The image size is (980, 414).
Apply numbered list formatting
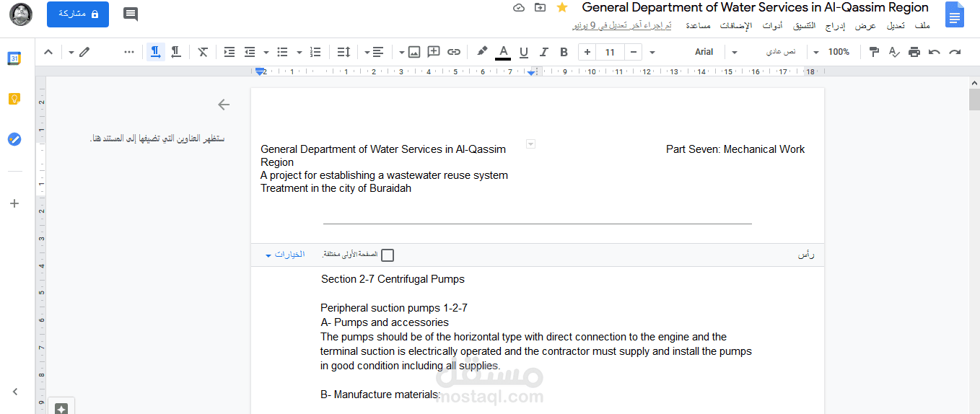point(315,52)
